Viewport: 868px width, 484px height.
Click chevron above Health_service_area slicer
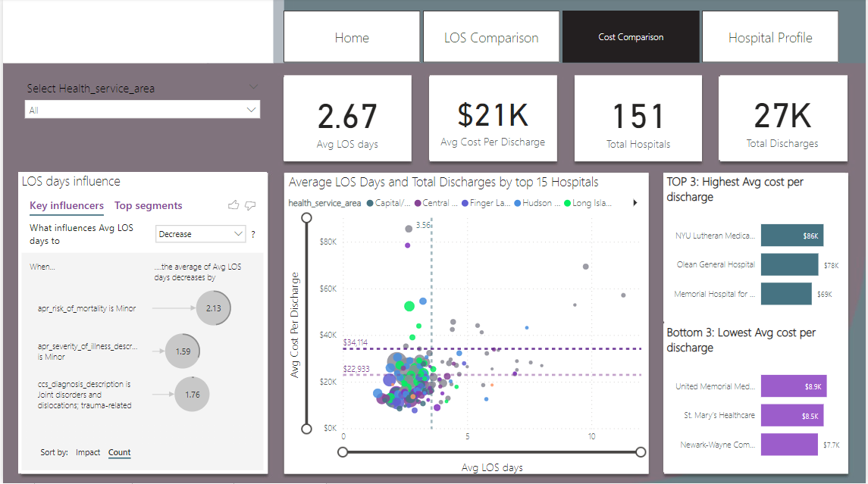point(253,87)
